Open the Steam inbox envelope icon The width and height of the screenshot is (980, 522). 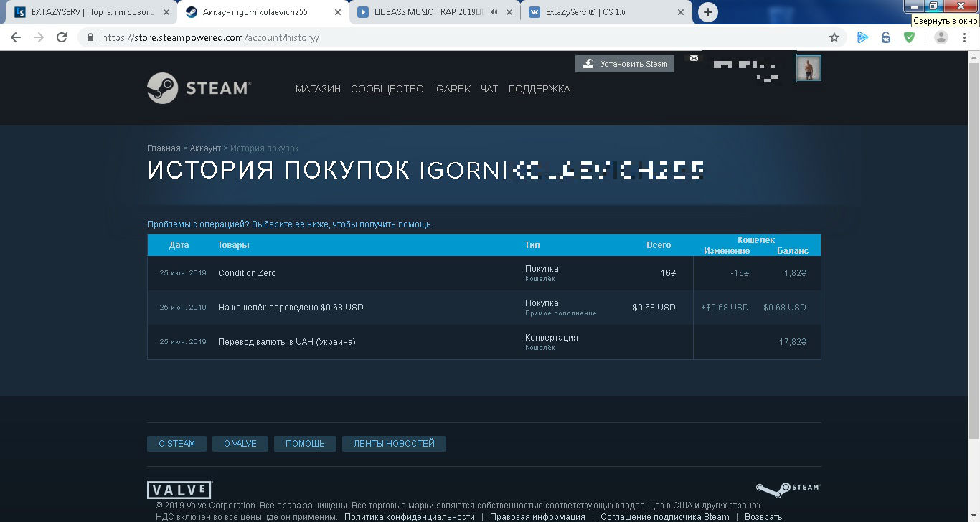tap(694, 58)
